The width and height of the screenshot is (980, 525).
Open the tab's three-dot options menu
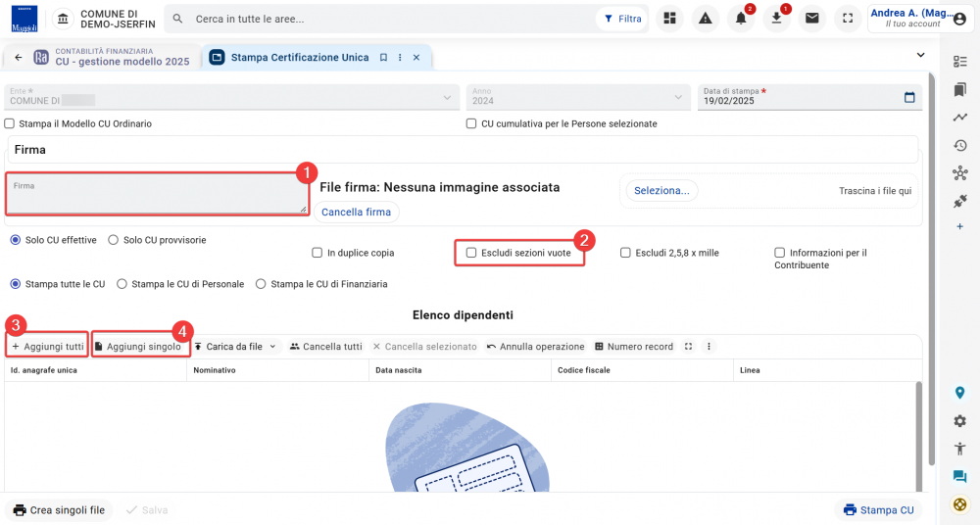click(400, 58)
